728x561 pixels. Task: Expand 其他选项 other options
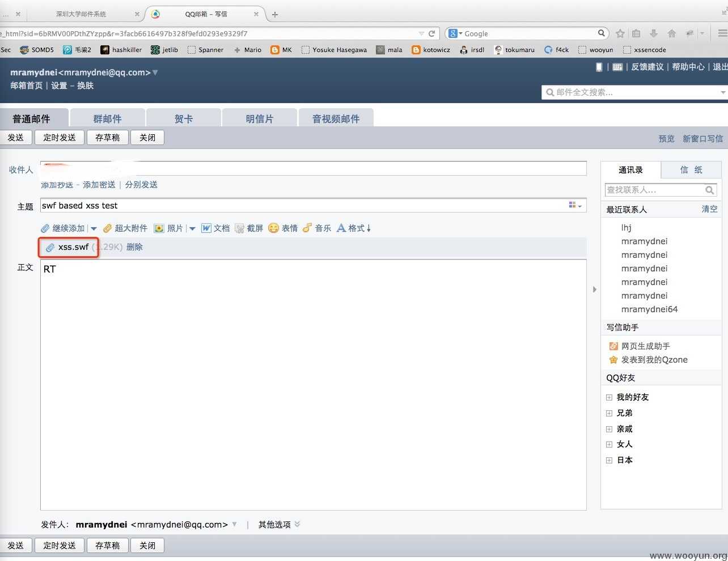280,525
